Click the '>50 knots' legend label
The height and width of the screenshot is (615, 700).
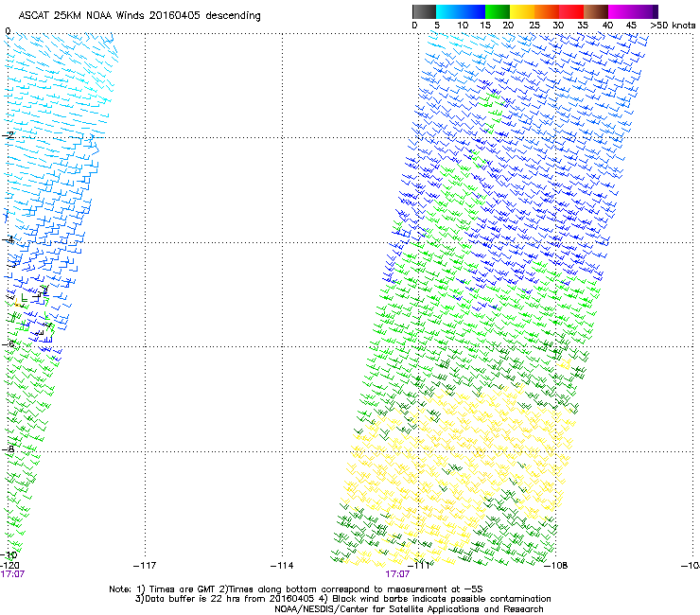click(x=673, y=26)
